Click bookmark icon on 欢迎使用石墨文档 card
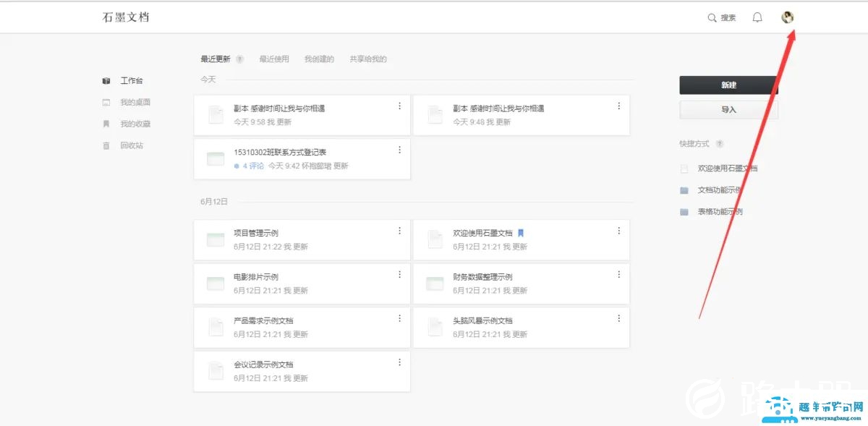Viewport: 868px width, 426px height. [x=520, y=233]
